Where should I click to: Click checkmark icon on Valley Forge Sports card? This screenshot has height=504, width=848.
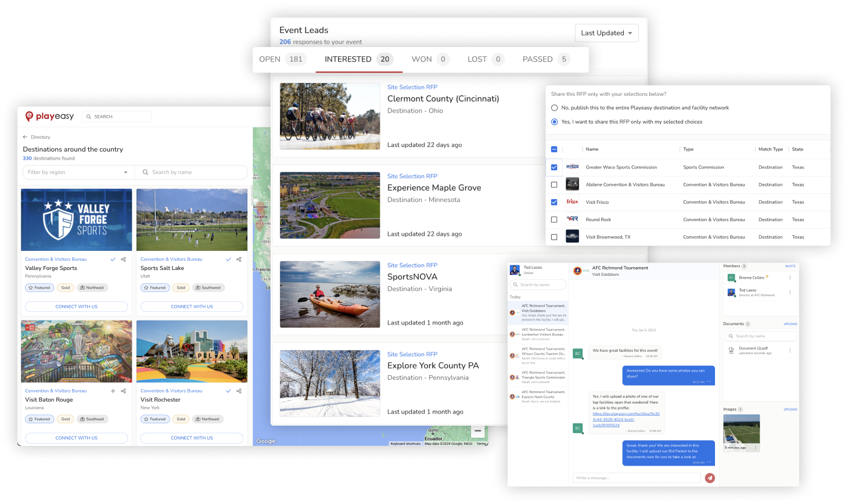pyautogui.click(x=113, y=259)
